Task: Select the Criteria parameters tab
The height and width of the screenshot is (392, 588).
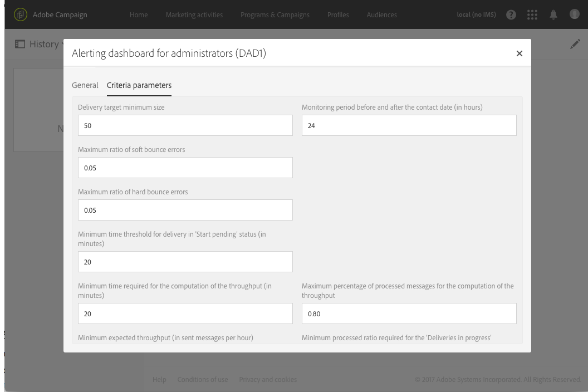Action: point(139,85)
